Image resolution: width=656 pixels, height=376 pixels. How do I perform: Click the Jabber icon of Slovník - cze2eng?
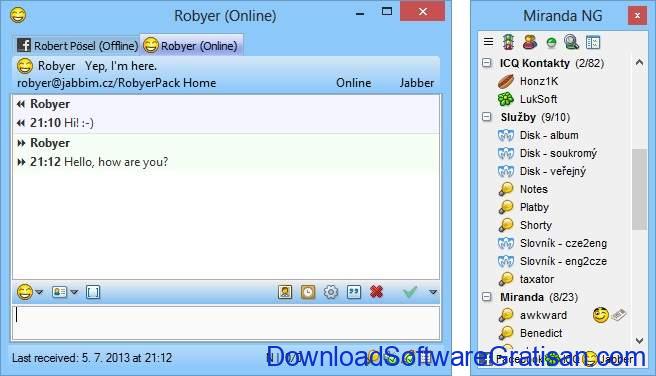click(x=506, y=243)
